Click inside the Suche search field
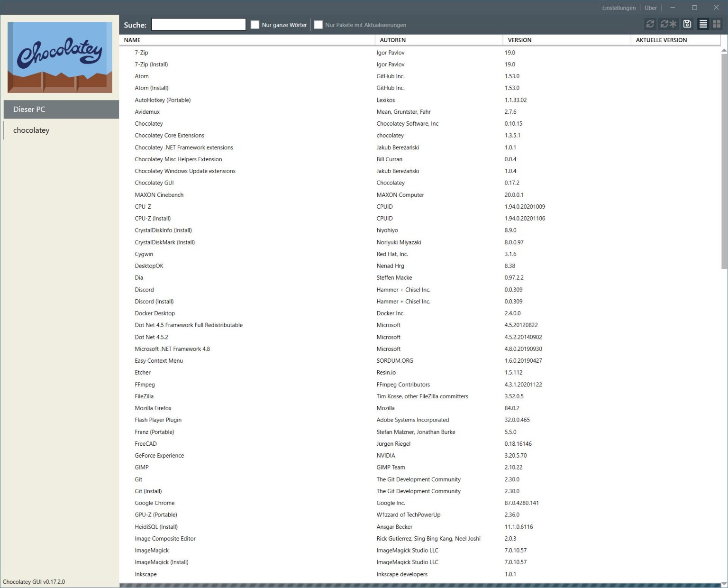The width and height of the screenshot is (728, 588). tap(198, 24)
